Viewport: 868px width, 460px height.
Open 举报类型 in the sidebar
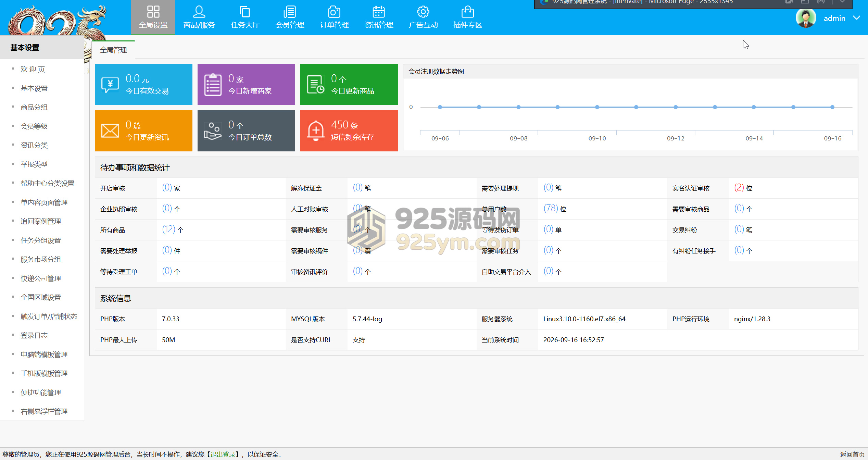click(x=34, y=164)
